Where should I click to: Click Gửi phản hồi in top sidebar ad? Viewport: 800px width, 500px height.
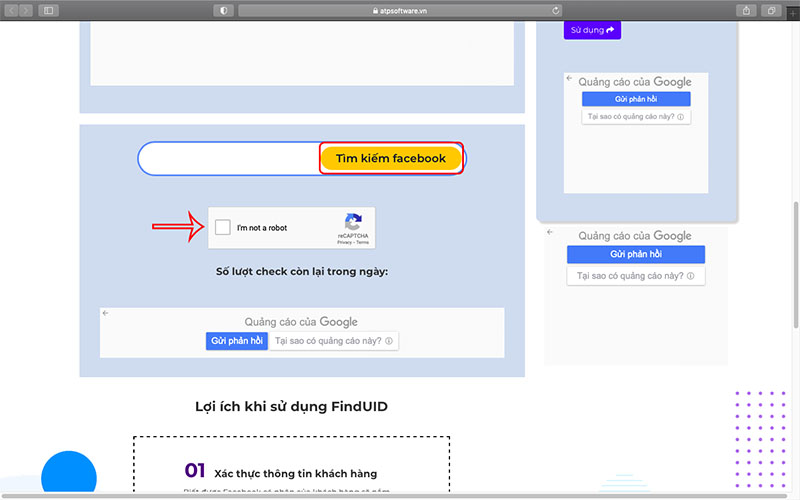click(x=636, y=99)
